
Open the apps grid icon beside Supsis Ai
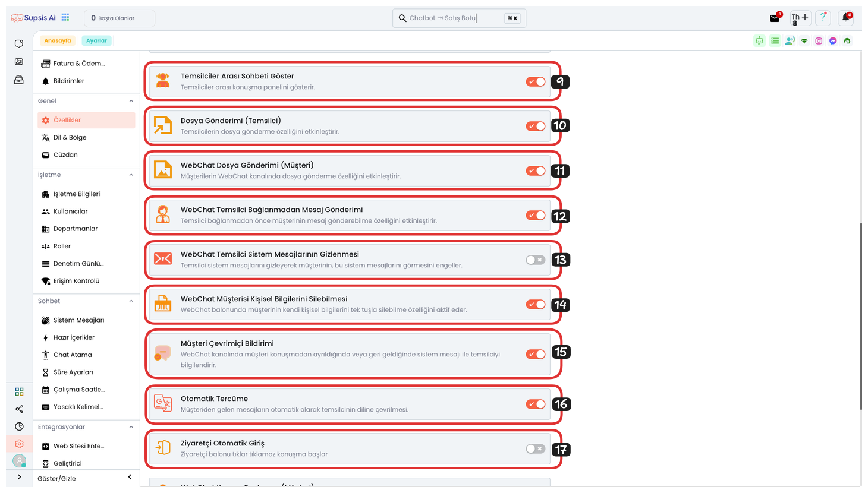coord(65,18)
